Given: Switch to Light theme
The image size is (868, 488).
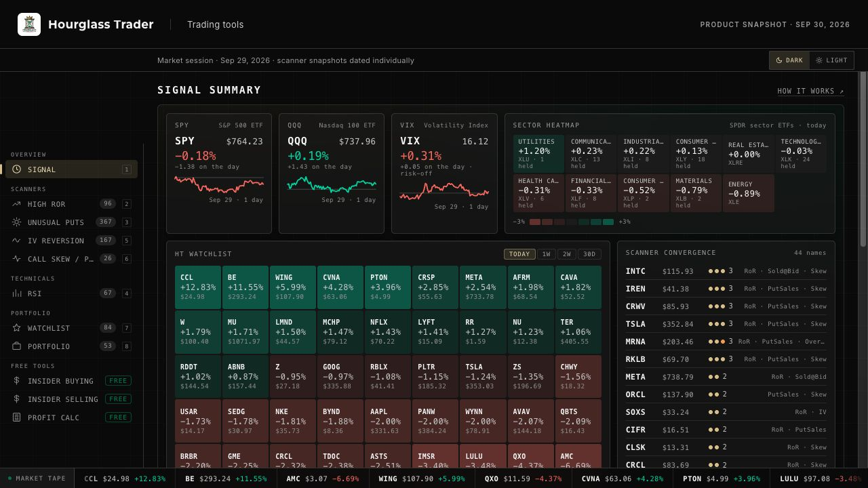Looking at the screenshot, I should (x=831, y=60).
